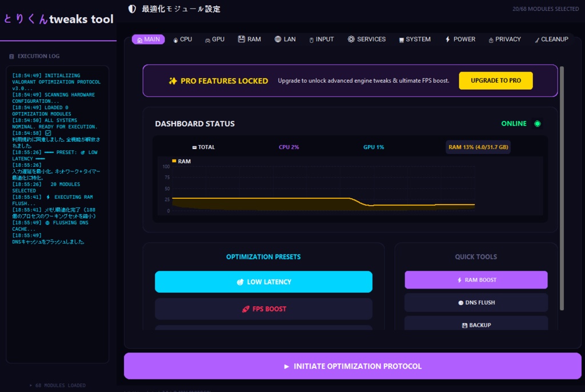Image resolution: width=585 pixels, height=392 pixels.
Task: Run the DNS FLUSH quick tool
Action: click(x=476, y=302)
